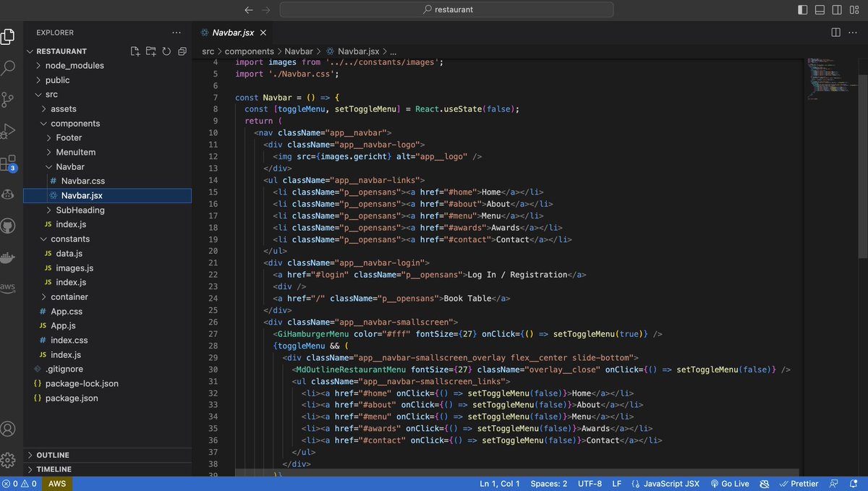The height and width of the screenshot is (491, 868).
Task: Open index.css file
Action: click(107, 341)
